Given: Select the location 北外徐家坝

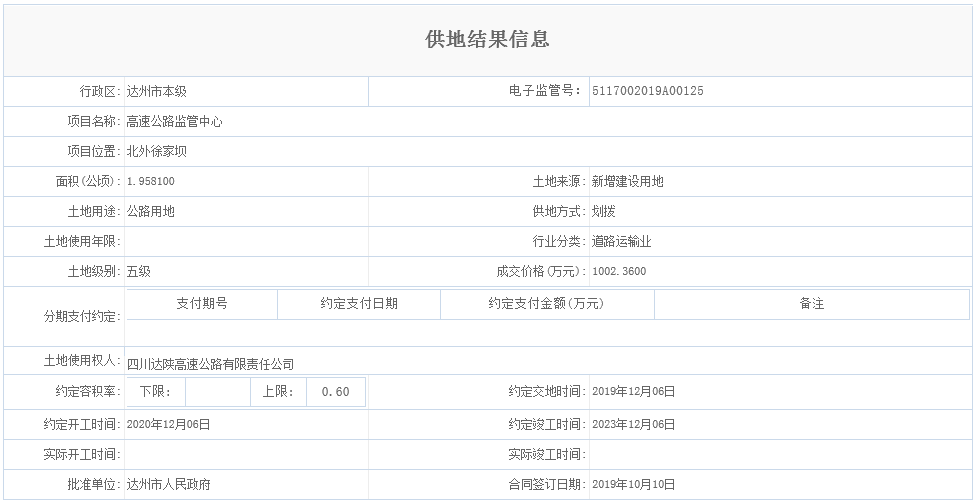Looking at the screenshot, I should coord(157,151).
